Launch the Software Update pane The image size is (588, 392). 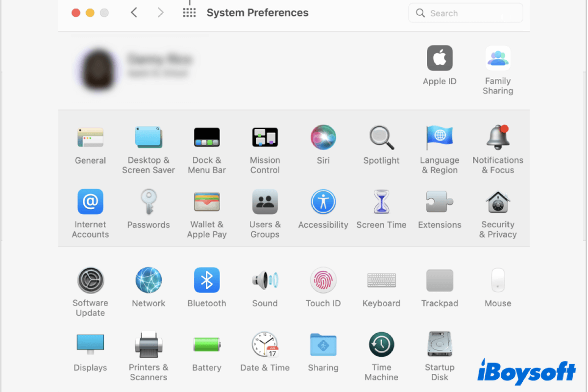pos(90,280)
